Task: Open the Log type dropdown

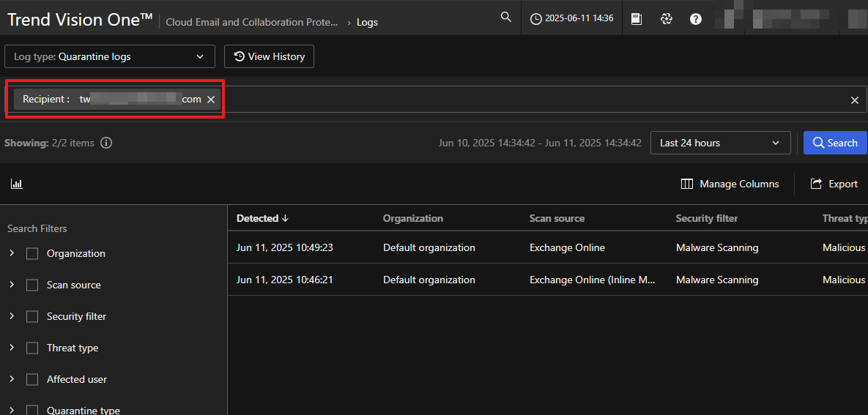Action: tap(110, 56)
